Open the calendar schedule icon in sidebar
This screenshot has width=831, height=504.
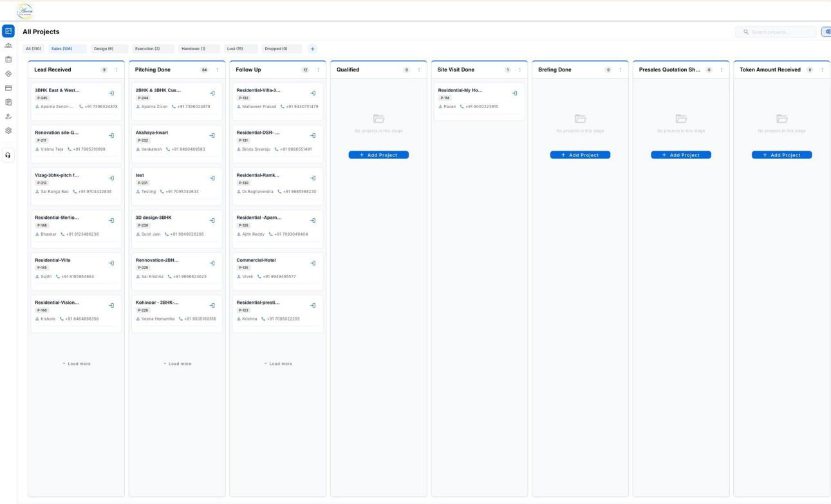click(x=8, y=102)
